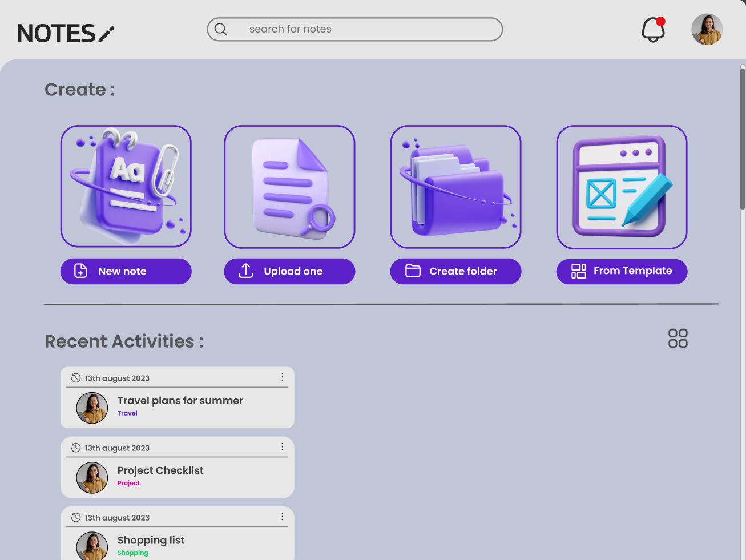Image resolution: width=746 pixels, height=560 pixels.
Task: Click history clock icon on Project Checklist card
Action: (x=76, y=448)
